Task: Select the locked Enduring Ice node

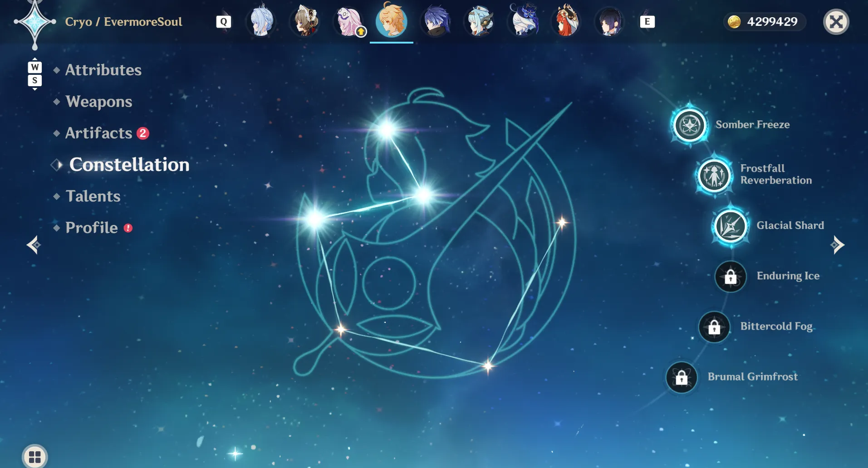Action: click(x=731, y=276)
